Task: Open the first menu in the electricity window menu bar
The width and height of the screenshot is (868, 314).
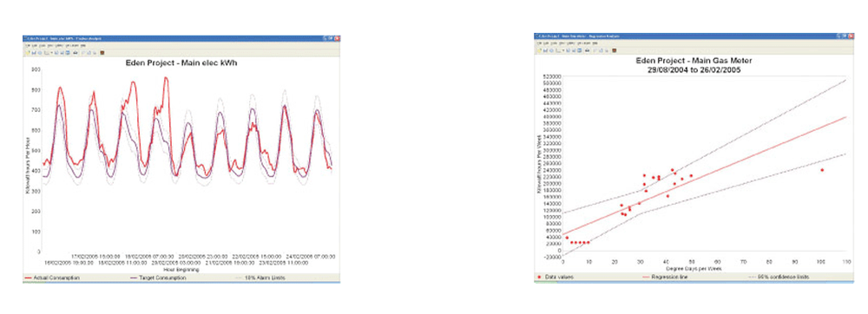Action: point(28,45)
